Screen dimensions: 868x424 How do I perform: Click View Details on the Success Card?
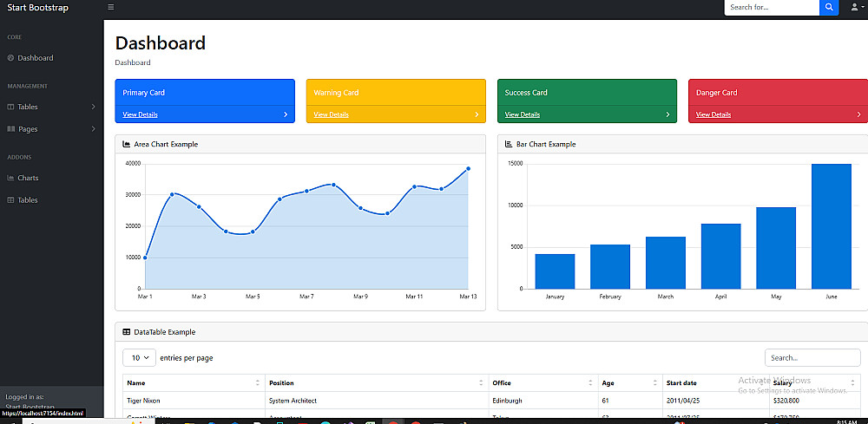point(522,114)
